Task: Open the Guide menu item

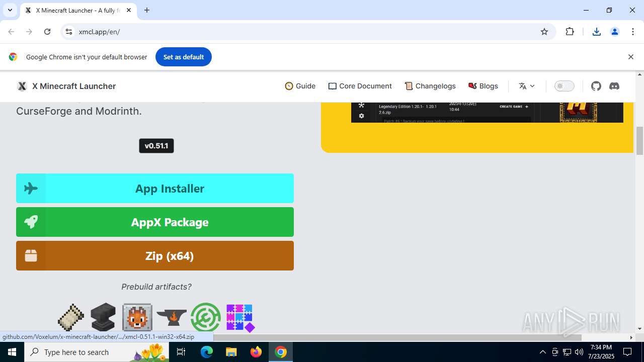Action: (x=300, y=86)
